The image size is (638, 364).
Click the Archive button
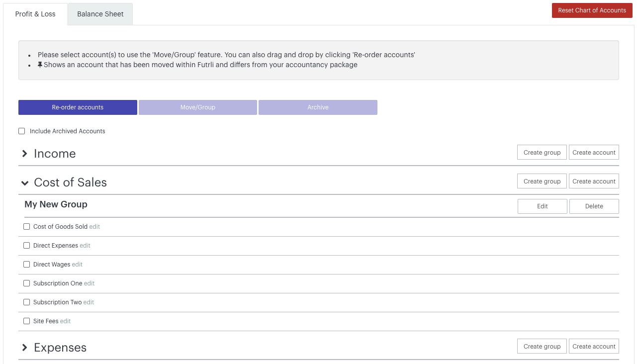[318, 107]
